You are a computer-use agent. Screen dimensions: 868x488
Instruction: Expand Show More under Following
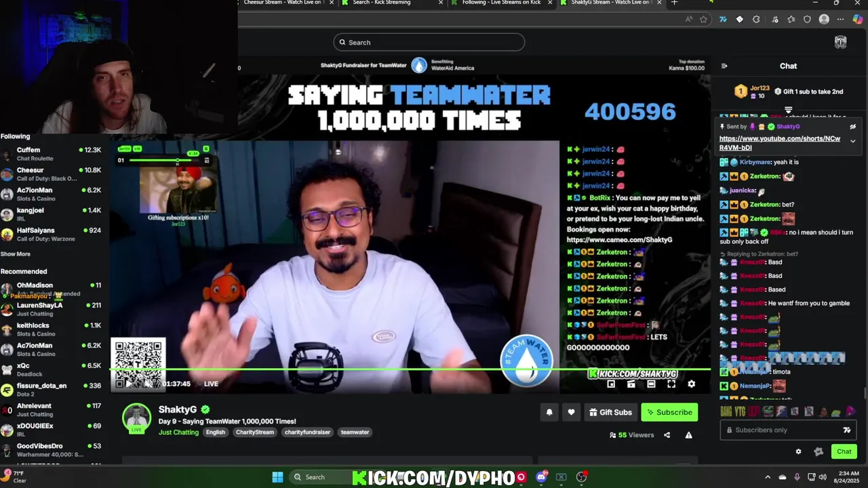[x=16, y=254]
